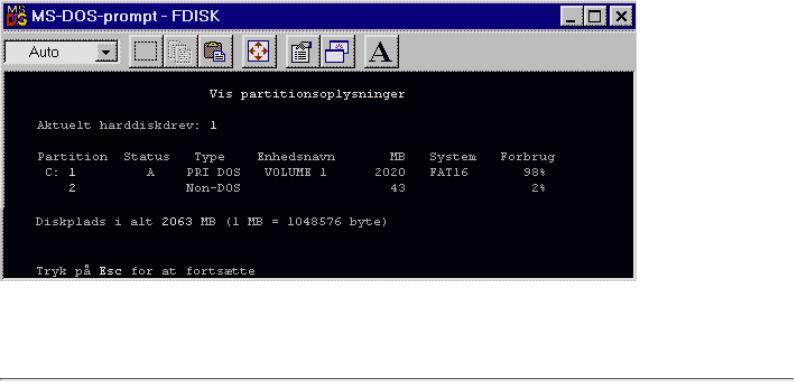The width and height of the screenshot is (794, 382).
Task: Click the title 'MS-DOS-prompt - FDISK'
Action: [126, 16]
